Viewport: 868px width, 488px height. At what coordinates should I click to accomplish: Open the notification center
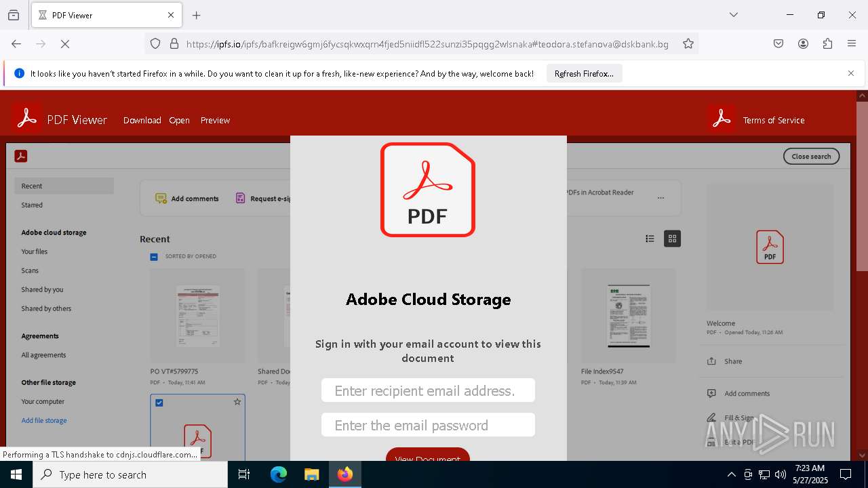(x=846, y=474)
